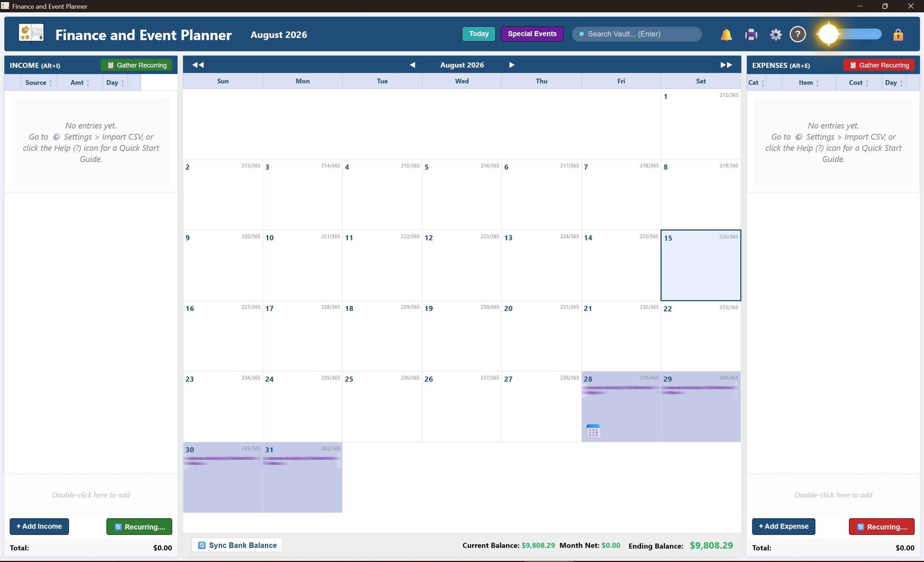Screen dimensions: 924x562
Task: Click the Ending Balance $9,808.29 amount
Action: point(711,545)
